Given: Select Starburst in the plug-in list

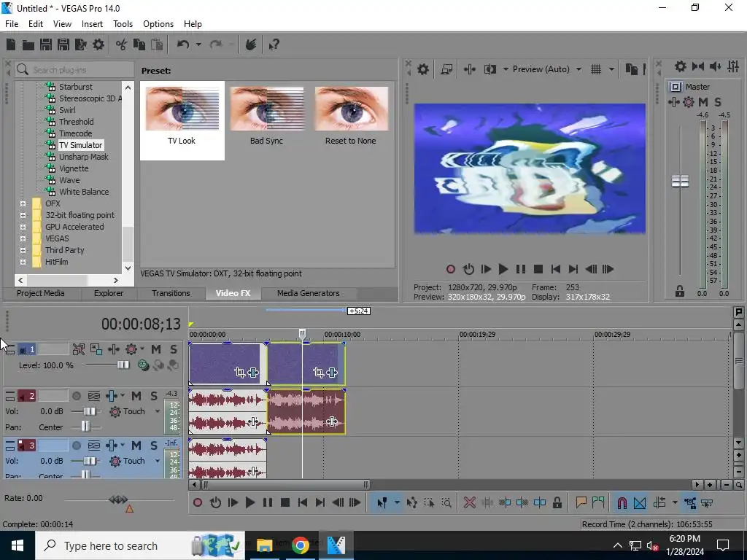Looking at the screenshot, I should (x=76, y=87).
